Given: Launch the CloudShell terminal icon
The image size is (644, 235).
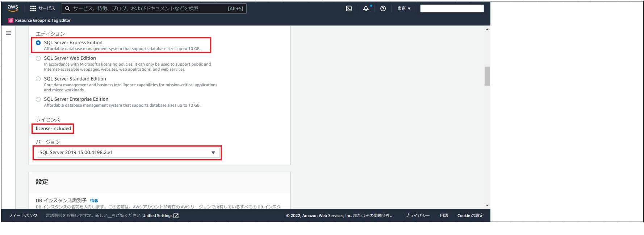Looking at the screenshot, I should (349, 8).
